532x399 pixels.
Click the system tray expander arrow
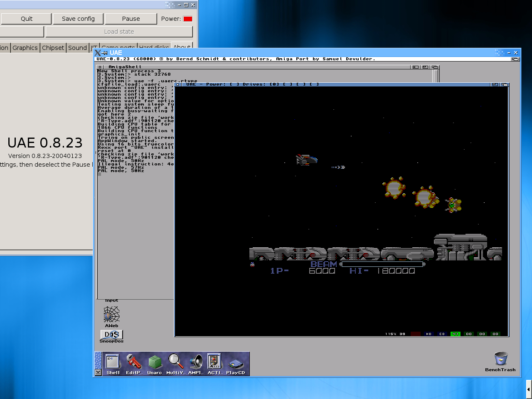point(528,389)
